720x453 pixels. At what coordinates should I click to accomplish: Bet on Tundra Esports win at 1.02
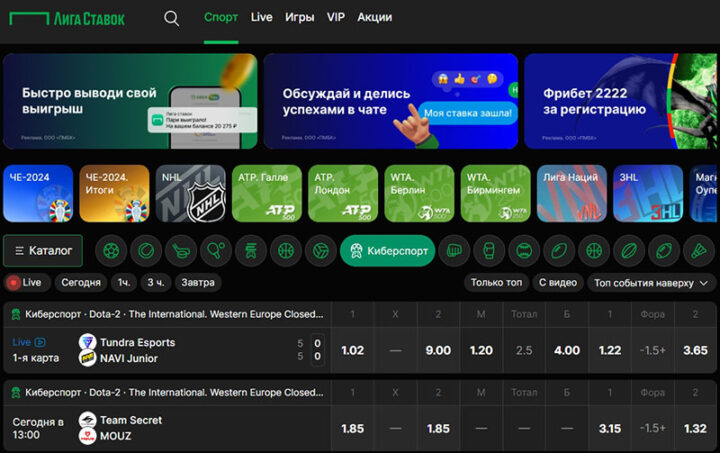pyautogui.click(x=353, y=350)
